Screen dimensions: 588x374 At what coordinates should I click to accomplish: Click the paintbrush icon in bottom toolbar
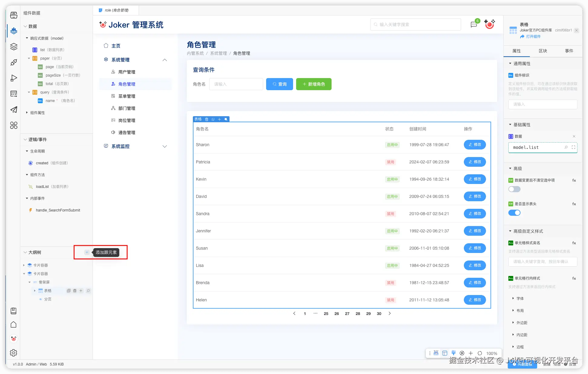pyautogui.click(x=453, y=353)
